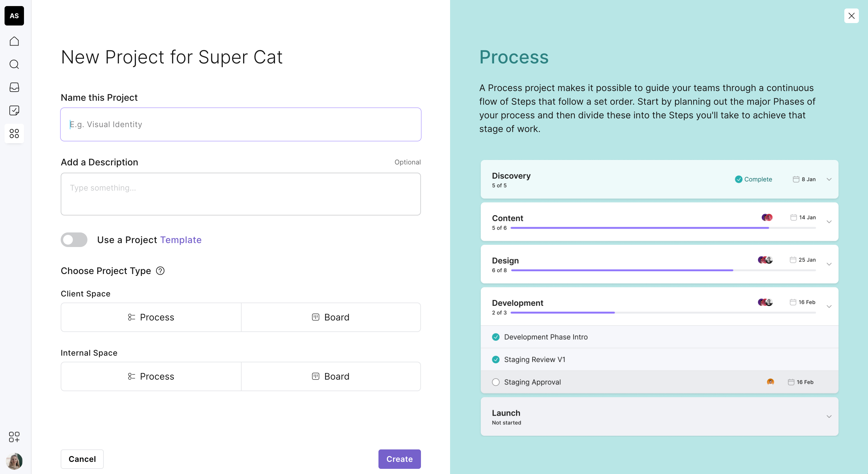Click the Search magnifier icon
The width and height of the screenshot is (868, 474).
14,64
